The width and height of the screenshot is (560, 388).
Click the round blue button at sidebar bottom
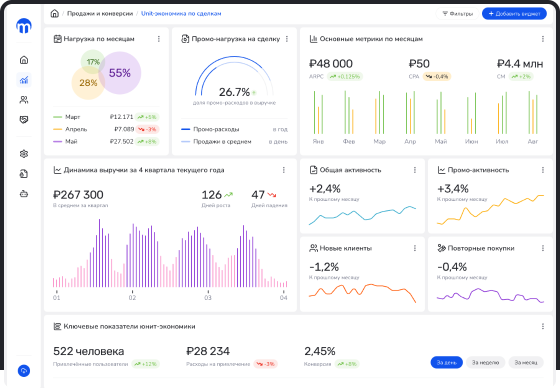(24, 371)
